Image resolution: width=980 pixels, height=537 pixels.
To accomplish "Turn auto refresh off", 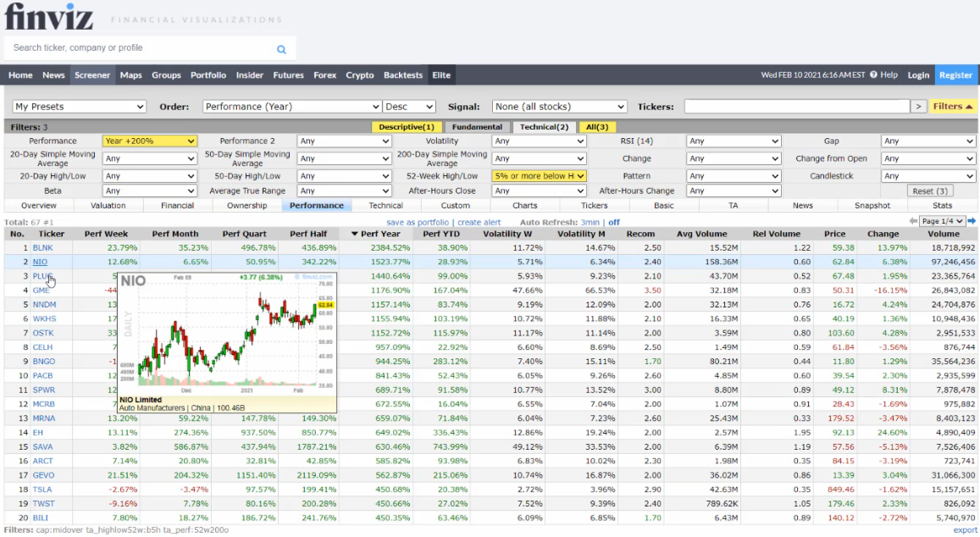I will (x=613, y=222).
